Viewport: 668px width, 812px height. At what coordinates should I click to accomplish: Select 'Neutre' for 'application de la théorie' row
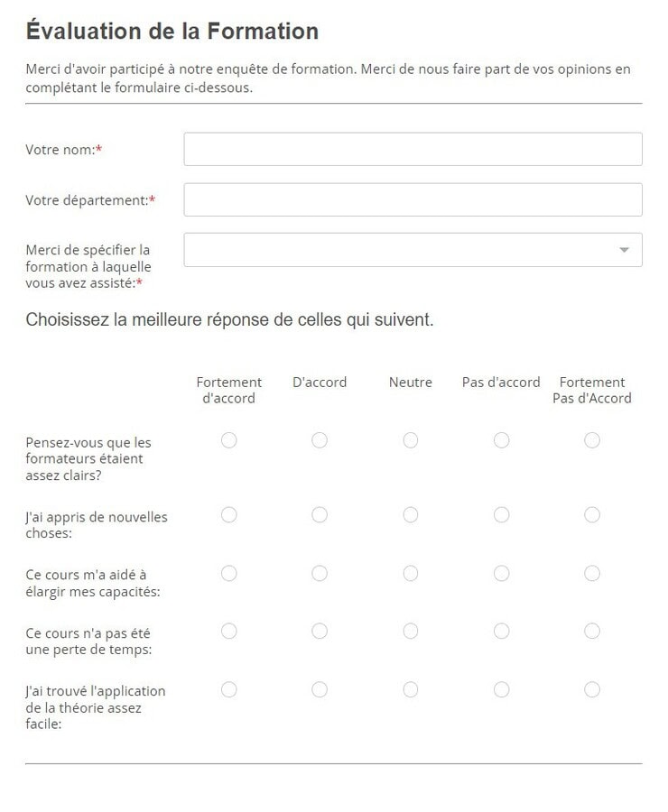(x=411, y=690)
